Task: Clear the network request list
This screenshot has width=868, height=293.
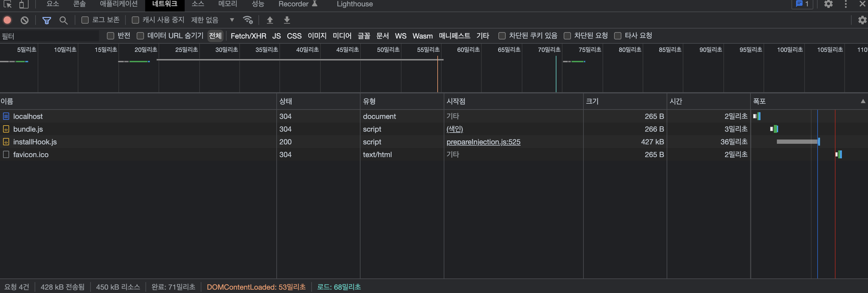Action: click(x=24, y=20)
